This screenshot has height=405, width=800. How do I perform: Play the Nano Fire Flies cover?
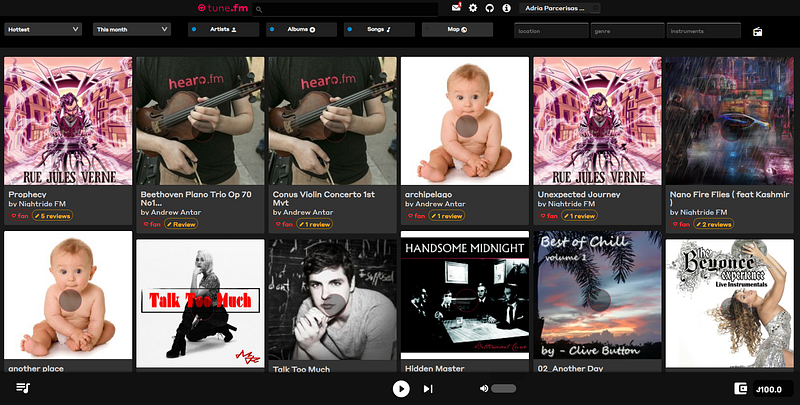click(730, 121)
